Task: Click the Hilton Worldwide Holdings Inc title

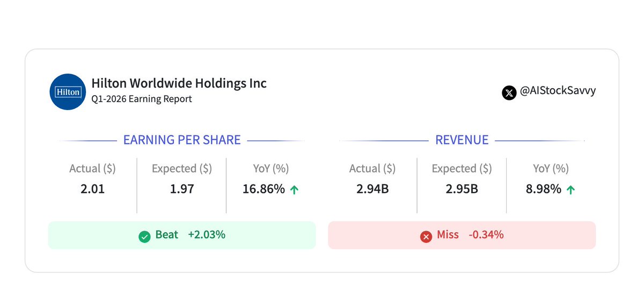Action: pos(179,83)
